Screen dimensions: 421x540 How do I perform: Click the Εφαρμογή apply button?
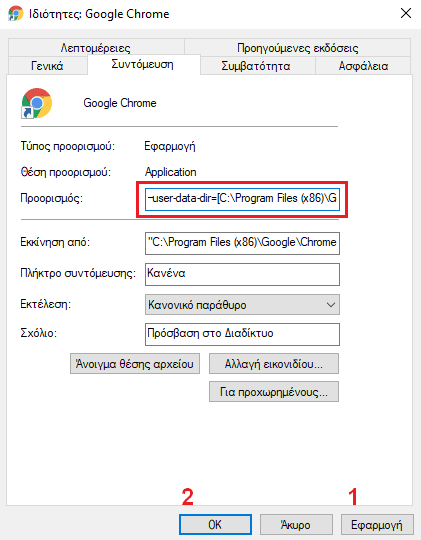[377, 525]
